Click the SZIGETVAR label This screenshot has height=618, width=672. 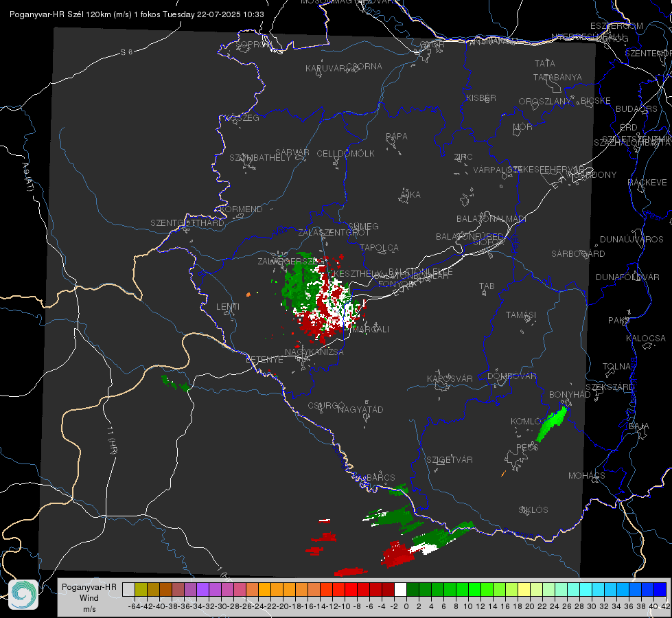[x=450, y=460]
